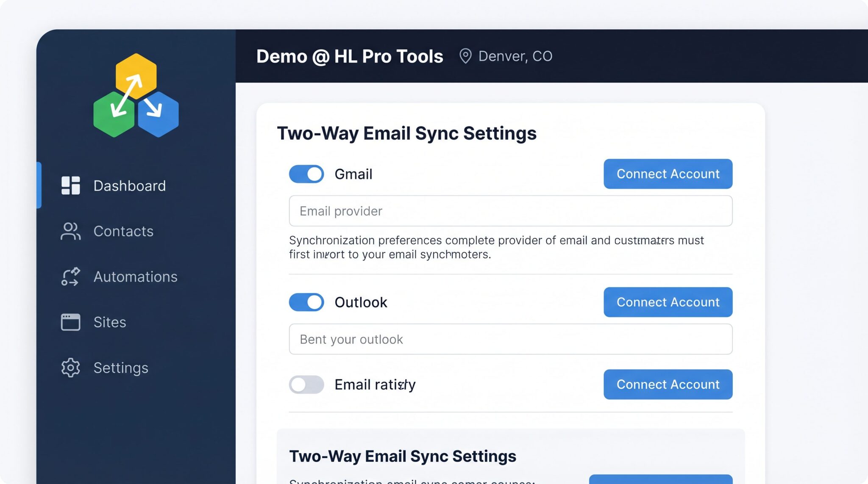Click the Bent your outlook field
Image resolution: width=868 pixels, height=484 pixels.
point(511,339)
